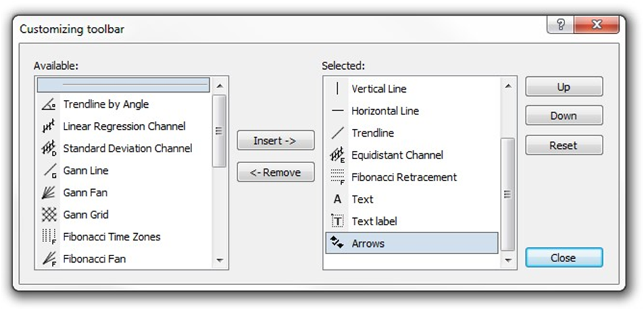644x312 pixels.
Task: Select the separator line in Available list
Action: point(124,85)
